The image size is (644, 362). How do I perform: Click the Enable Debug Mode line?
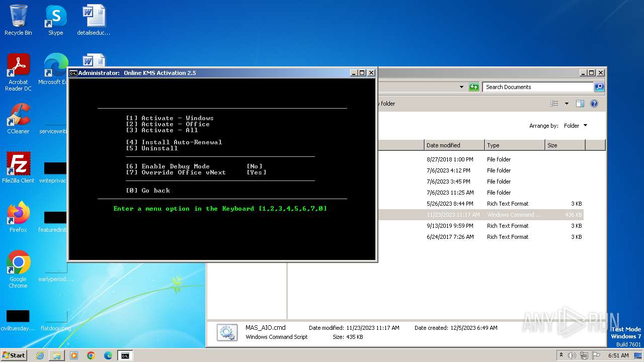coord(194,166)
